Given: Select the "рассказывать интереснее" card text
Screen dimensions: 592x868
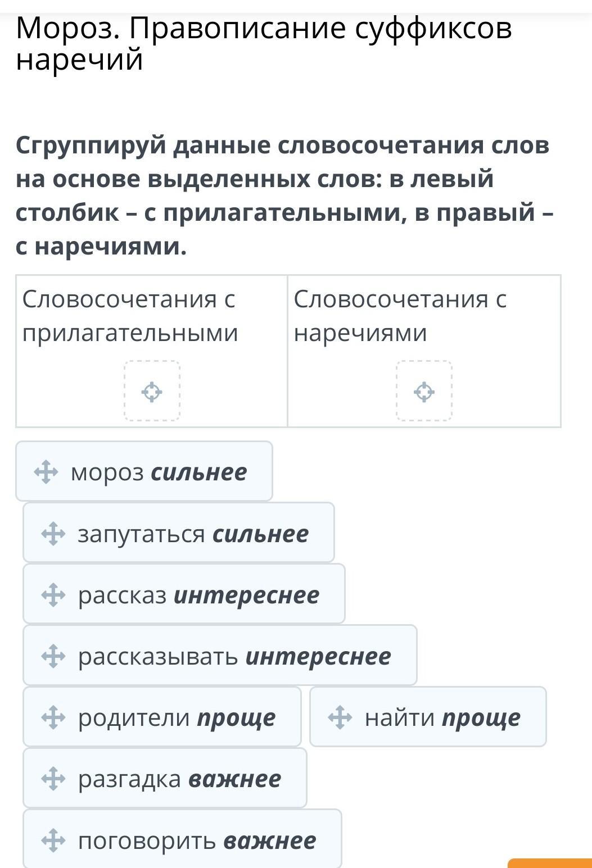Looking at the screenshot, I should [x=234, y=656].
